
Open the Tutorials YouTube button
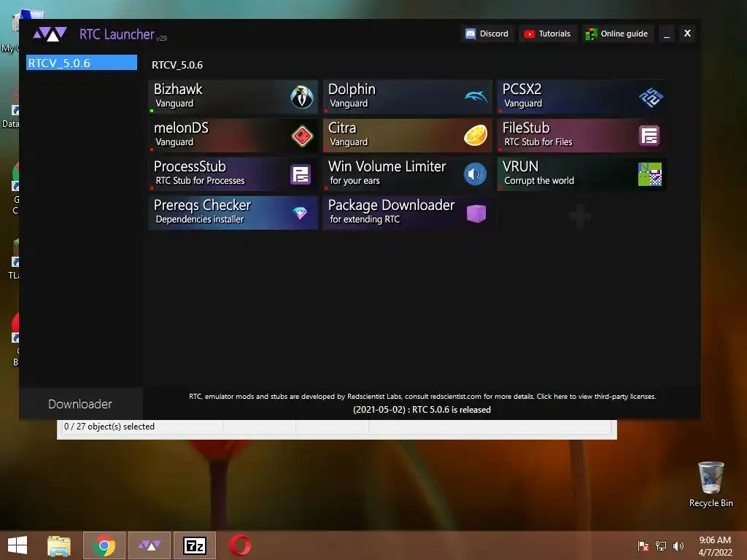point(548,34)
